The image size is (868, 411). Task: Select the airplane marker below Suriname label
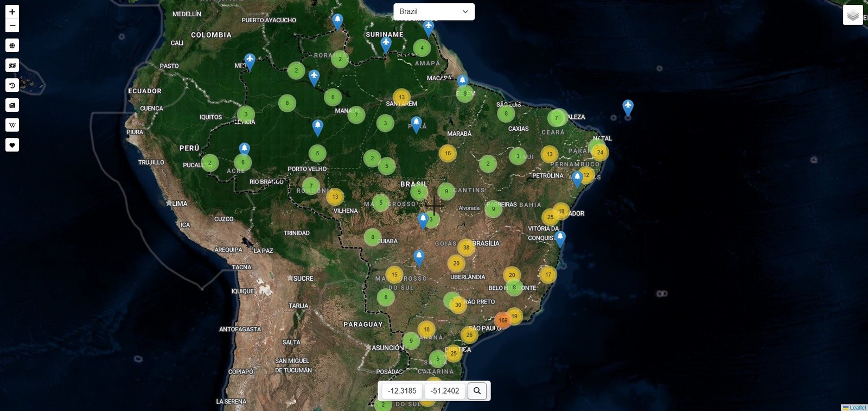click(x=386, y=44)
